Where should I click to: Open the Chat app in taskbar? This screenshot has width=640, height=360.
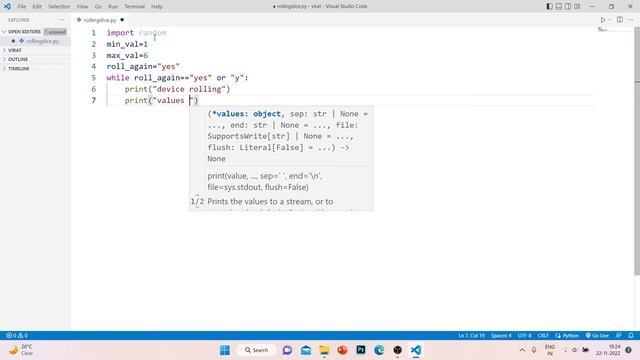click(287, 350)
